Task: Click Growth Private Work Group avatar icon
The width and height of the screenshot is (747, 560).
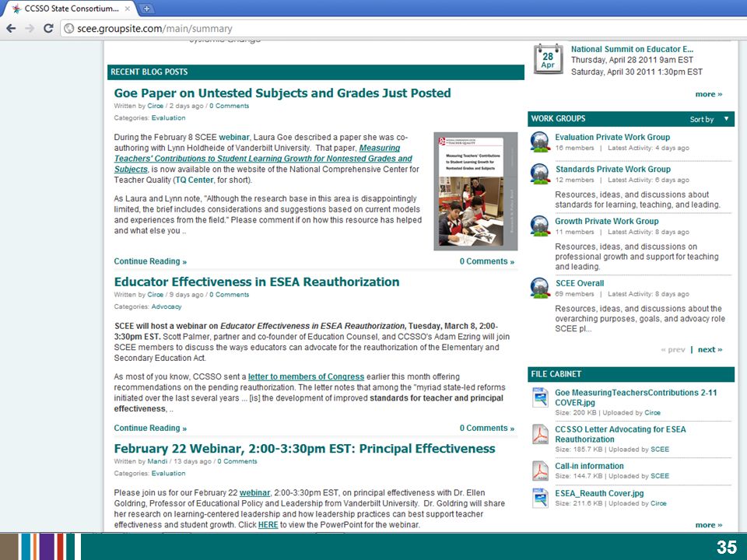Action: [540, 226]
